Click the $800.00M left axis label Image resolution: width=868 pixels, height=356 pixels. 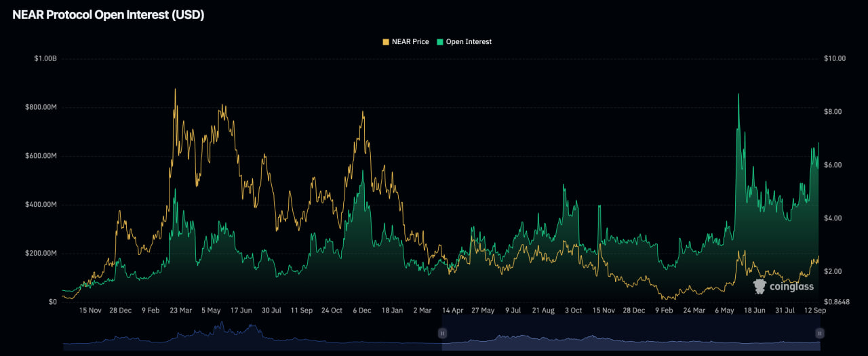pos(41,107)
